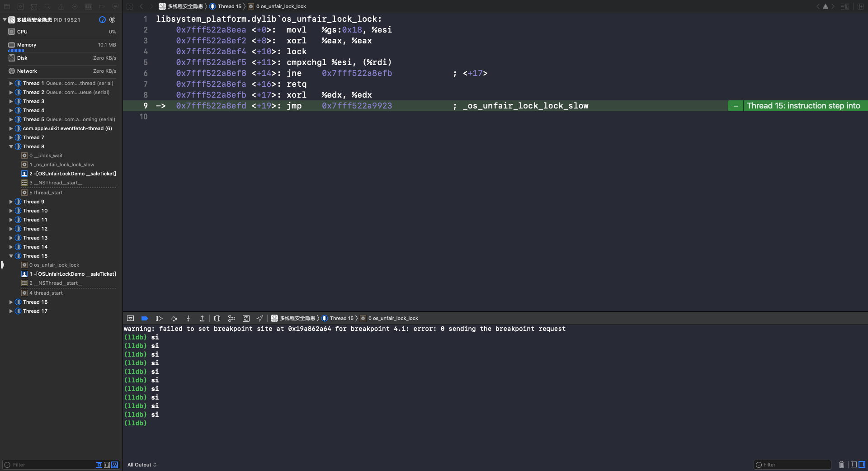The height and width of the screenshot is (471, 868).
Task: Expand com.apple.uikit.eventfetch-thread (6)
Action: [x=11, y=128]
